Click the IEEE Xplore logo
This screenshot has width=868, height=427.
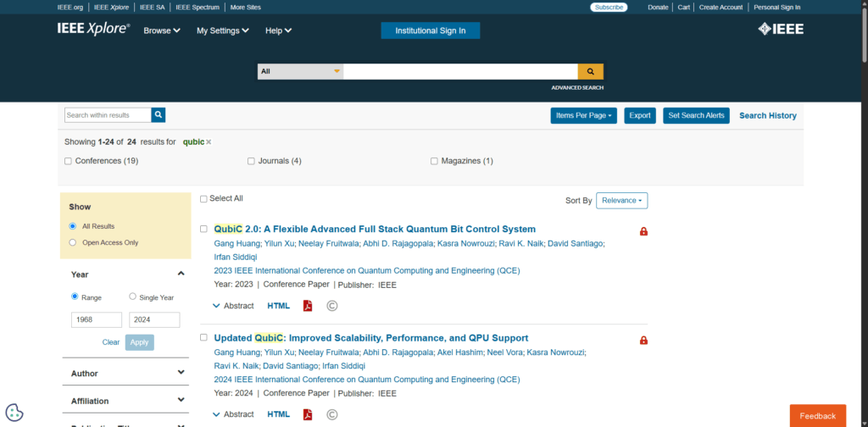click(93, 30)
